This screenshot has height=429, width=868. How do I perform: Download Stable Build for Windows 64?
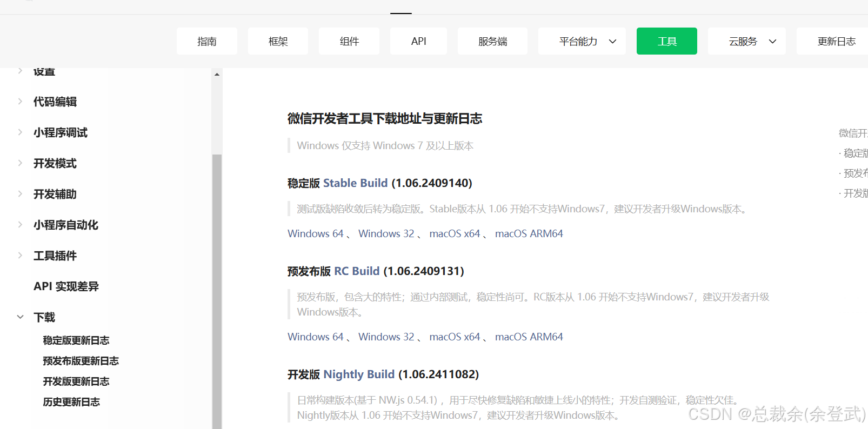(x=316, y=233)
